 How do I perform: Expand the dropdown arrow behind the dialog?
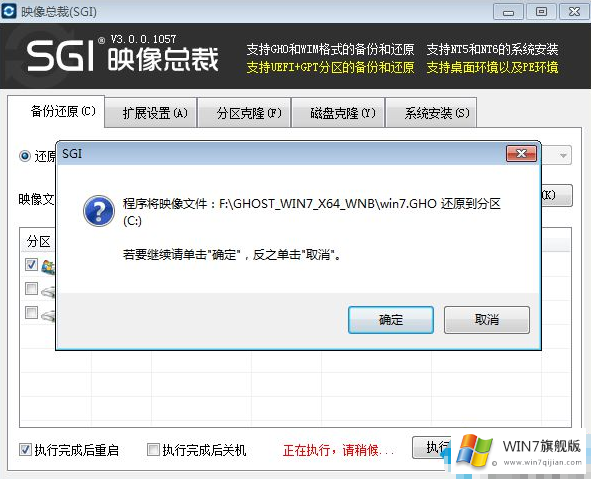[563, 155]
